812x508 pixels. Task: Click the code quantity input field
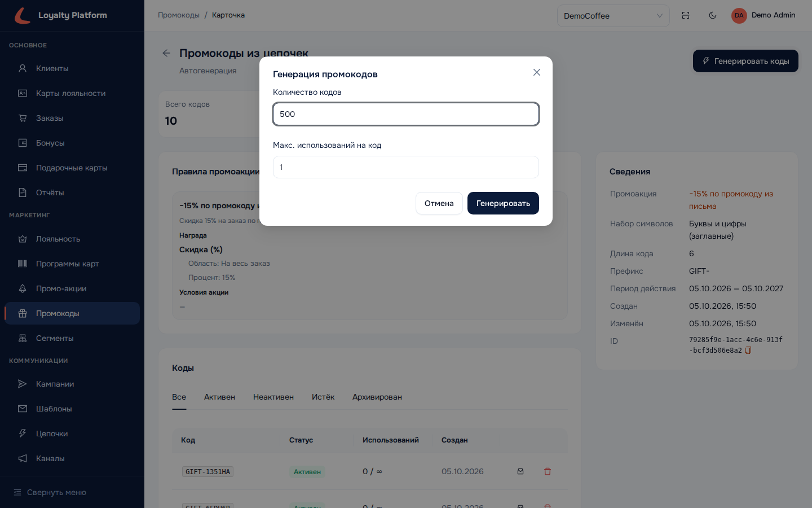(406, 114)
